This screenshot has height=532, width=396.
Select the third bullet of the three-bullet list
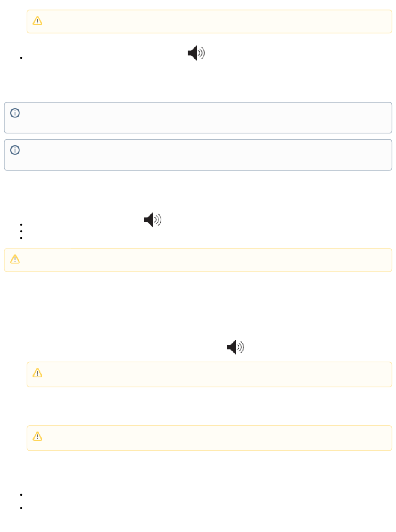click(20, 238)
